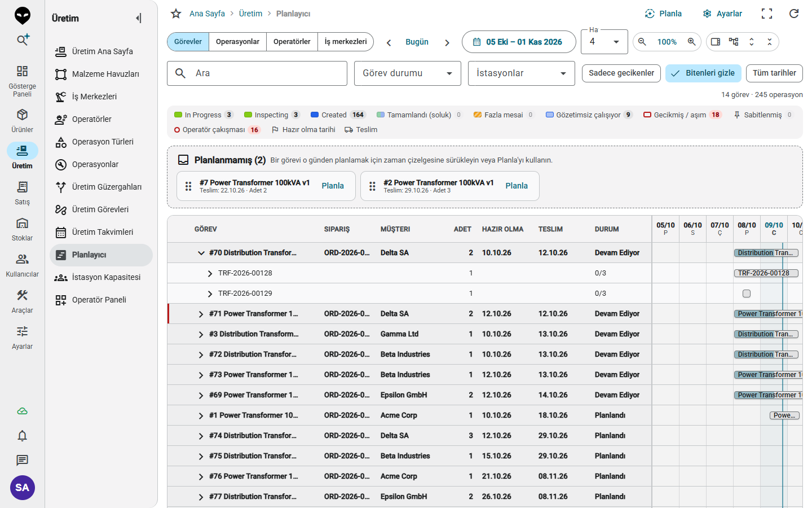Click Planla for #7 Power Transformer

click(333, 186)
